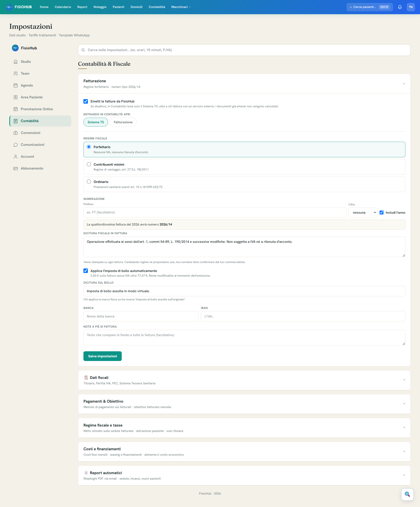Open the TU user avatar menu
The image size is (420, 507).
(411, 7)
